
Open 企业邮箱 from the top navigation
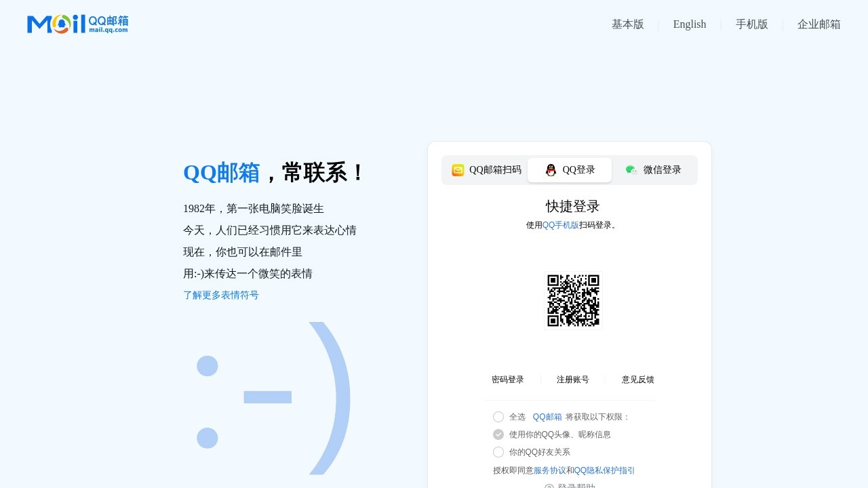(x=819, y=24)
